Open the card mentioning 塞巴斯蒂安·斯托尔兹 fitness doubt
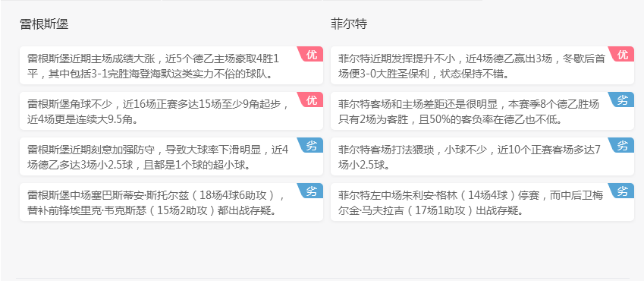644x281 pixels. coord(171,203)
